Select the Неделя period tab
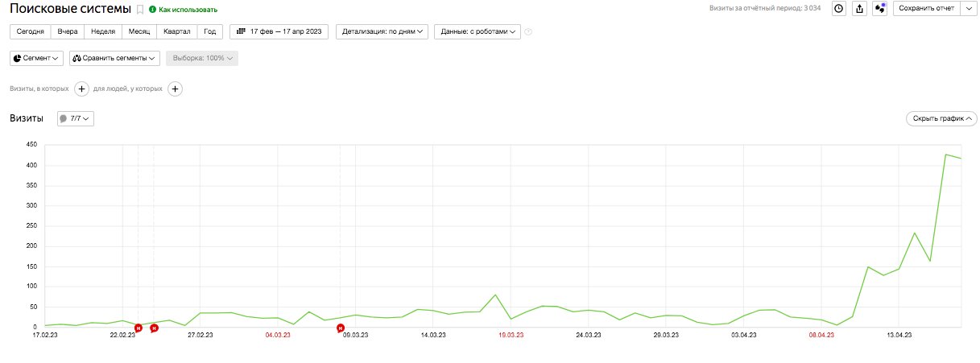 click(x=102, y=32)
